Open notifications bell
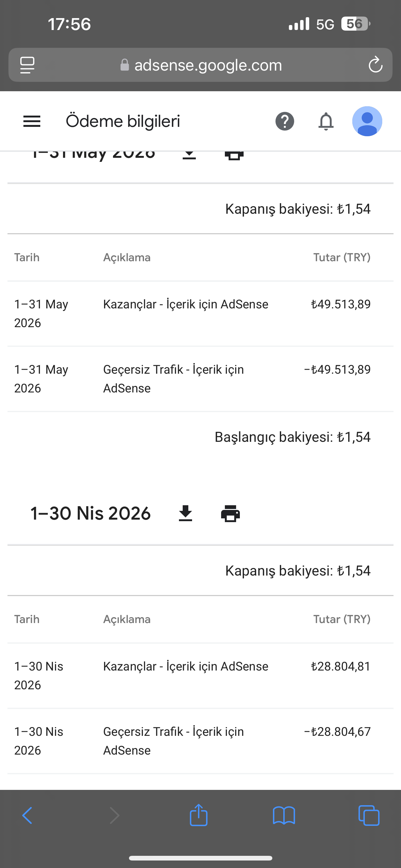401x868 pixels. [326, 121]
